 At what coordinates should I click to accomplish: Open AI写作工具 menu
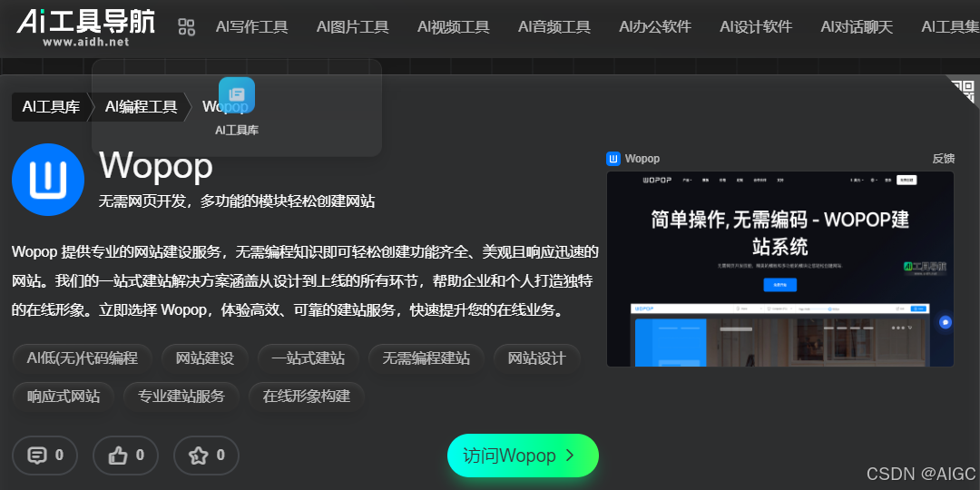pos(252,27)
